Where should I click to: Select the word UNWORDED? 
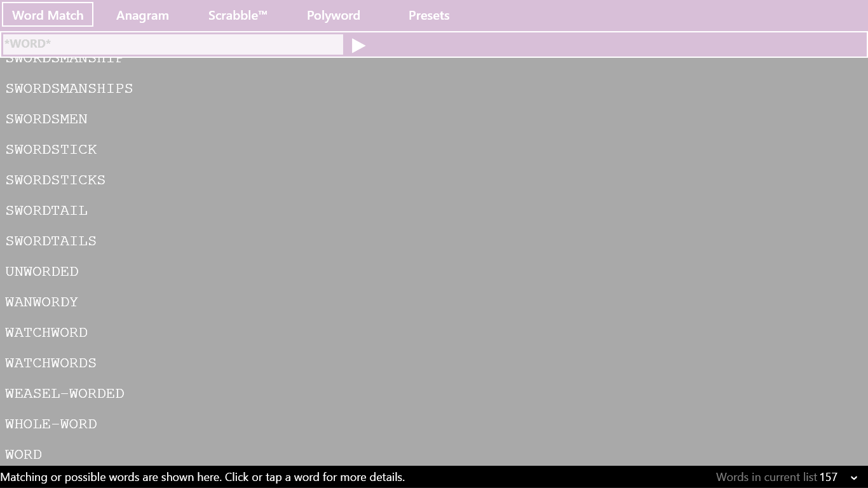[x=42, y=271]
